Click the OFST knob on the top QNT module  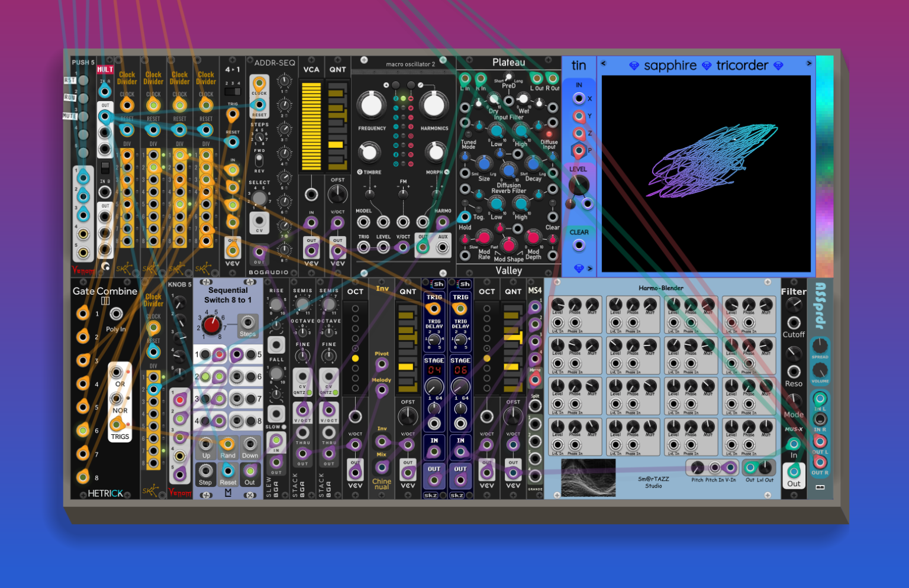click(x=337, y=194)
